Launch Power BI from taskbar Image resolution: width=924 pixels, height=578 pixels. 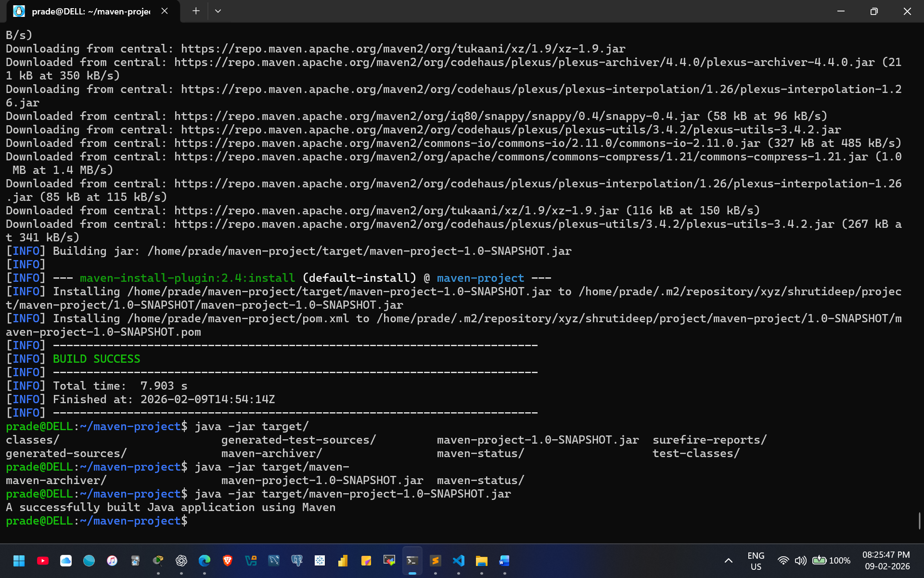click(x=343, y=561)
